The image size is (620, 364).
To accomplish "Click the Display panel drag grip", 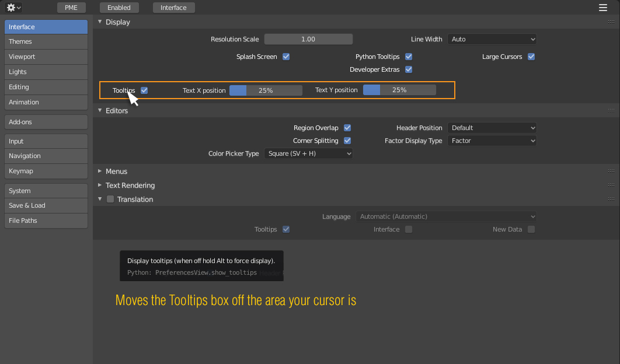I will (x=611, y=22).
